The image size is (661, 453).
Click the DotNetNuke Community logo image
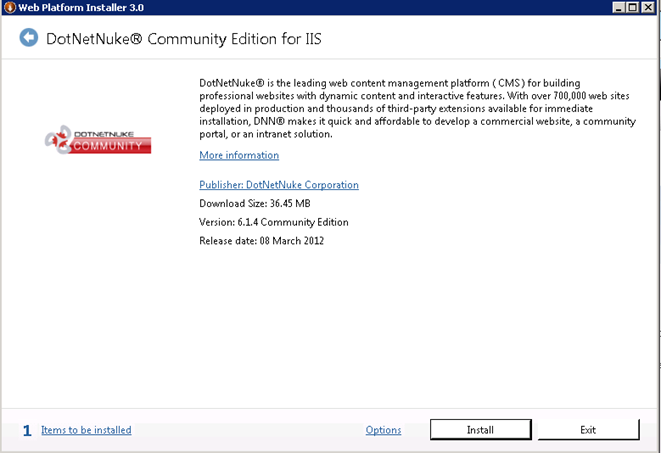(x=98, y=139)
